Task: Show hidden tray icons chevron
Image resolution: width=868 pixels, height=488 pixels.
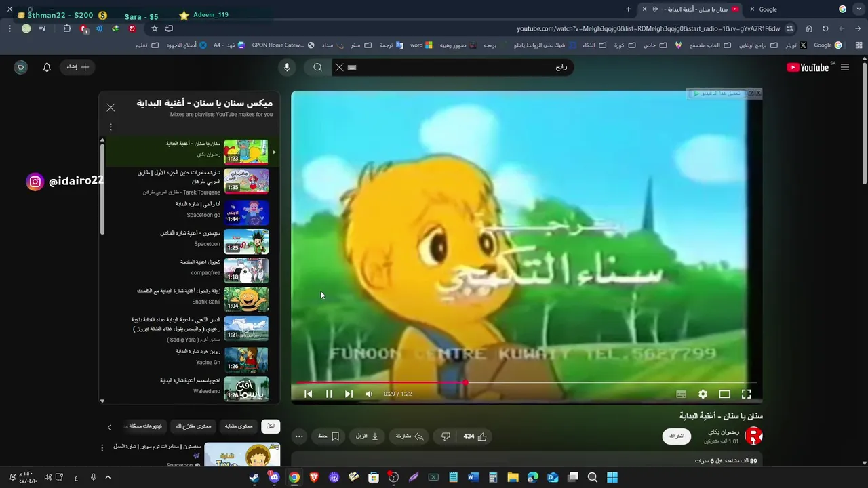Action: [108, 477]
